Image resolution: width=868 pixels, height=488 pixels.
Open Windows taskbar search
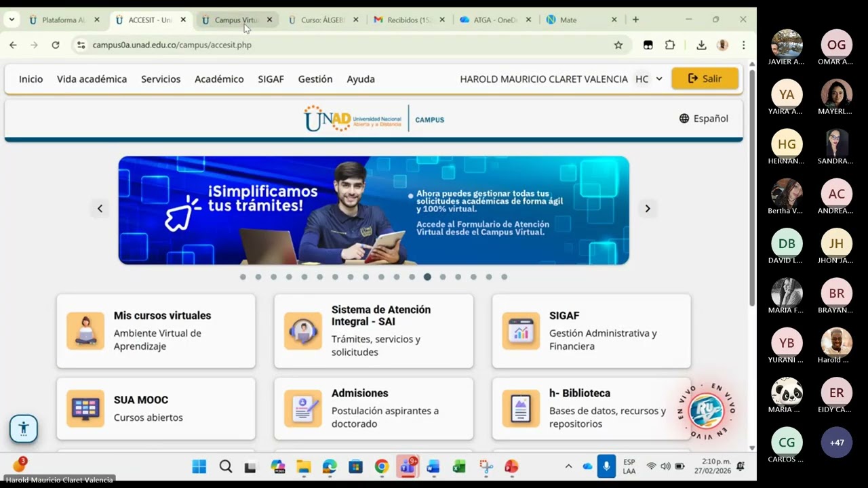pyautogui.click(x=226, y=466)
